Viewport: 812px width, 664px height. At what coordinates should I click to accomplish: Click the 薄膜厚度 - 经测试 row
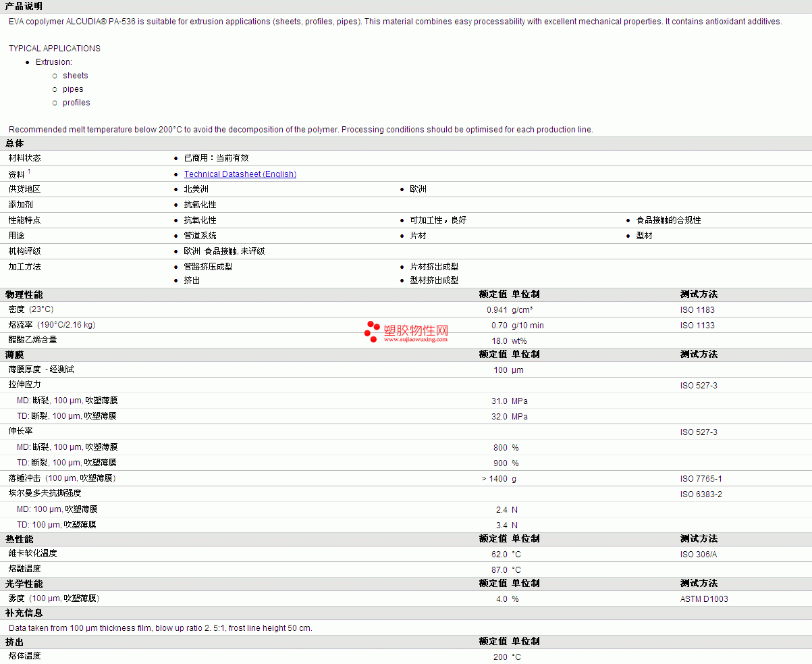[406, 369]
